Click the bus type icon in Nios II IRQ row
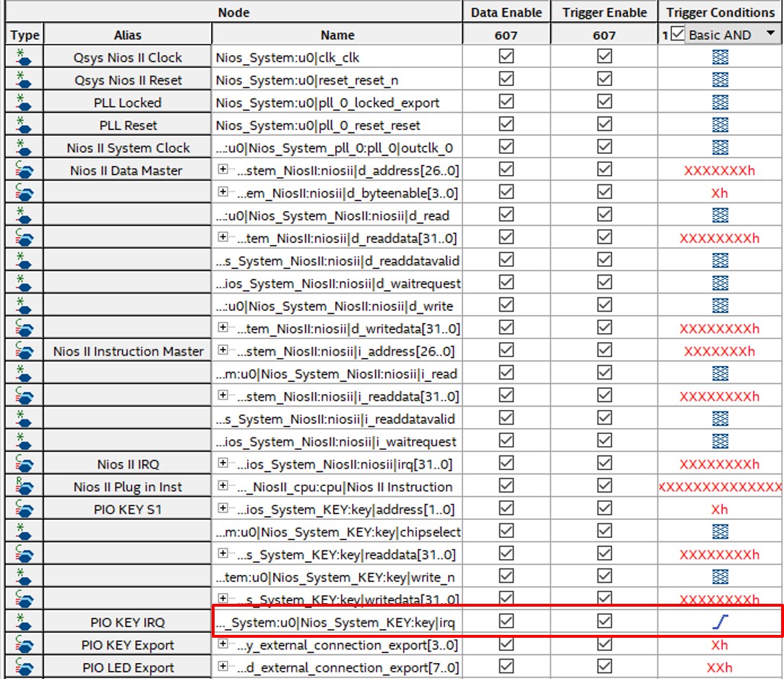Screen dimensions: 784x679 pos(24,464)
